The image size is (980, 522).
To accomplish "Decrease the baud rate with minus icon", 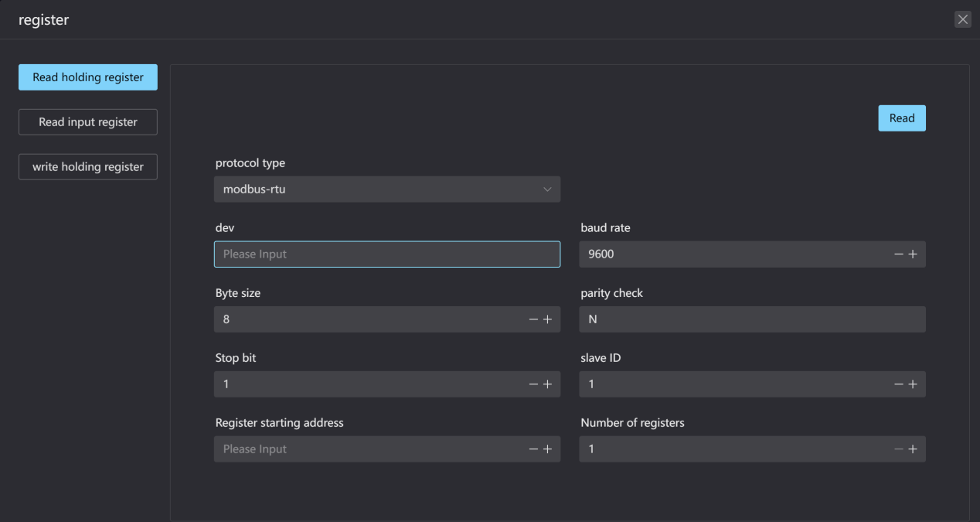I will point(899,254).
